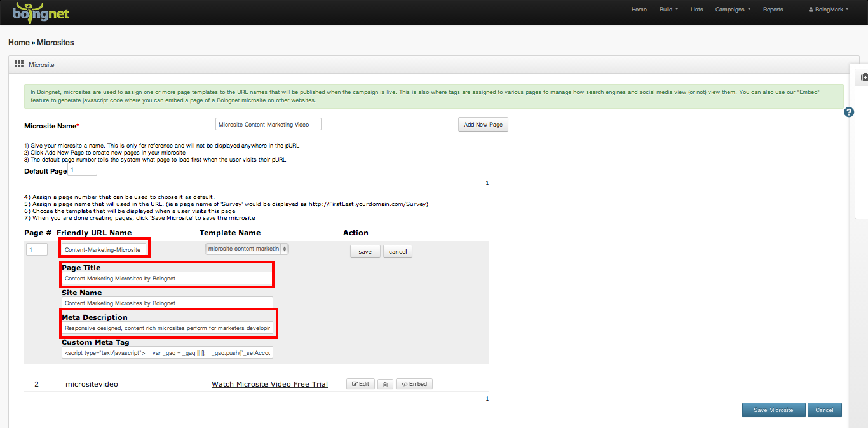Edit the Friendly URL Name field

[104, 249]
